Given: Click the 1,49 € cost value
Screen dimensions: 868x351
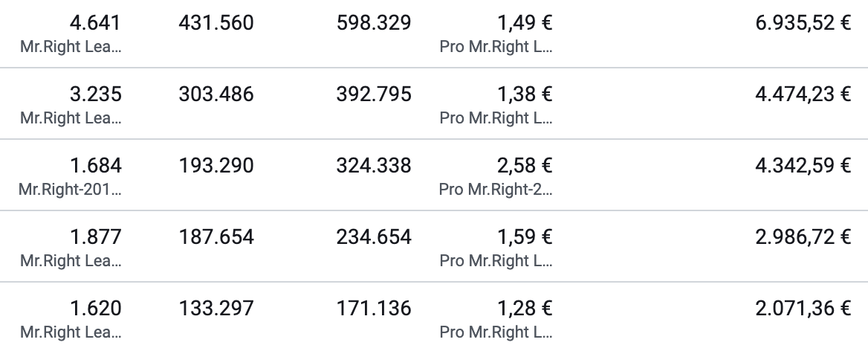Looking at the screenshot, I should [525, 23].
